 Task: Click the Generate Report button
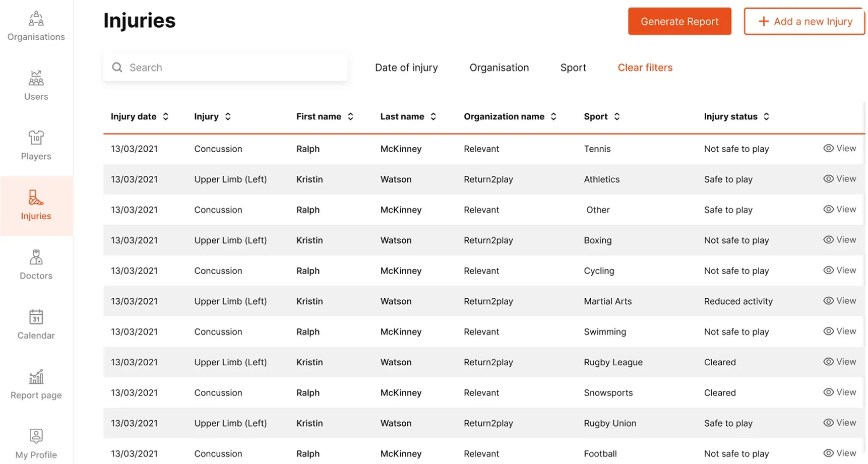pyautogui.click(x=679, y=22)
